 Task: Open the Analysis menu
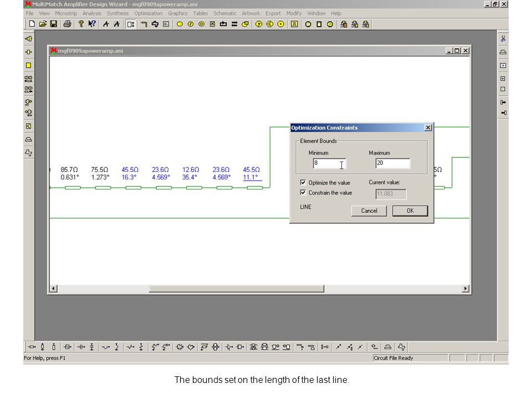pos(92,13)
